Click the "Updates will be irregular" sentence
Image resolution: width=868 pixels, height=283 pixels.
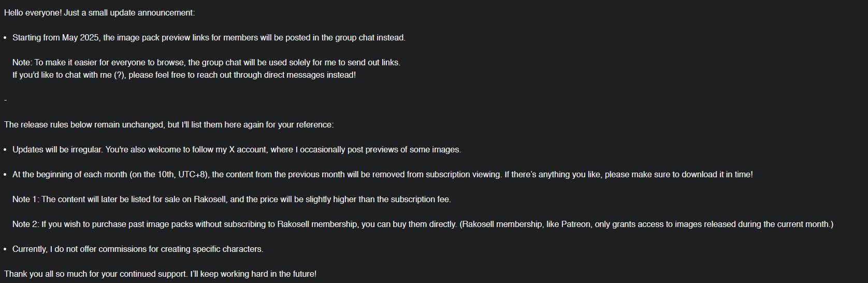click(58, 150)
